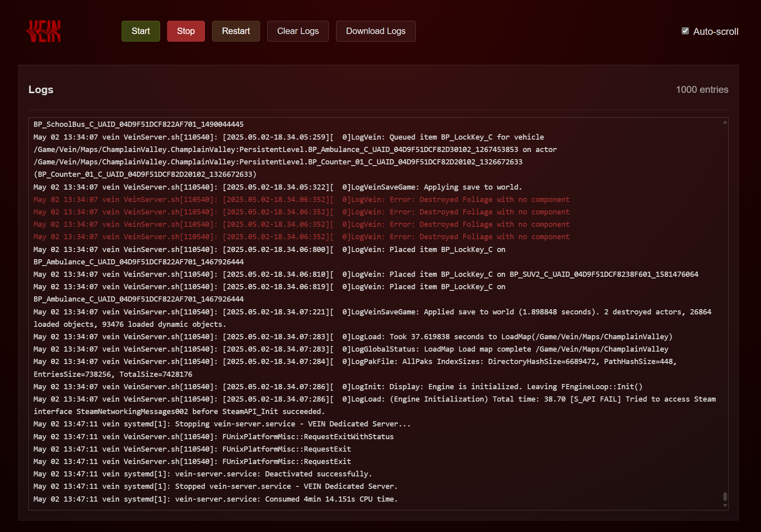Viewport: 761px width, 532px height.
Task: Start the VEIN server
Action: point(141,31)
